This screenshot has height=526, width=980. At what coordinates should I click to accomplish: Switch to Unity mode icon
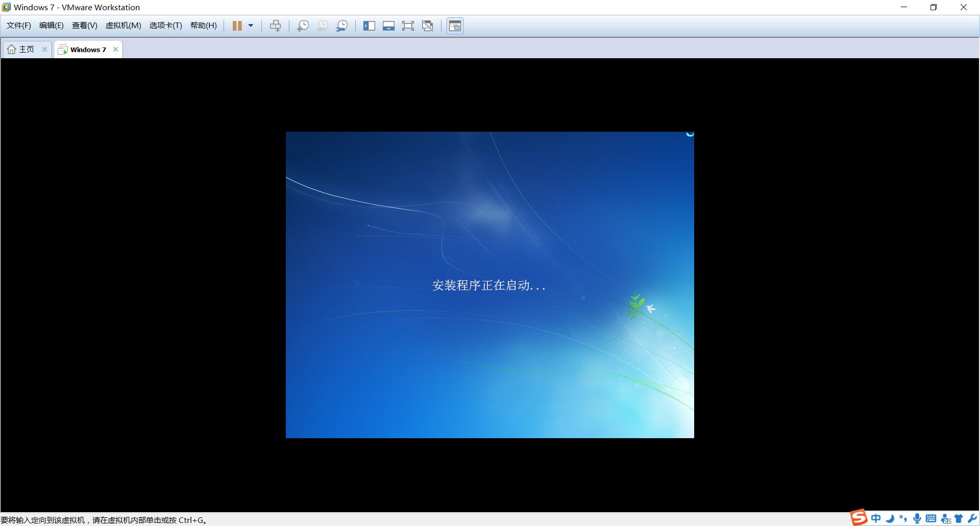[x=428, y=26]
